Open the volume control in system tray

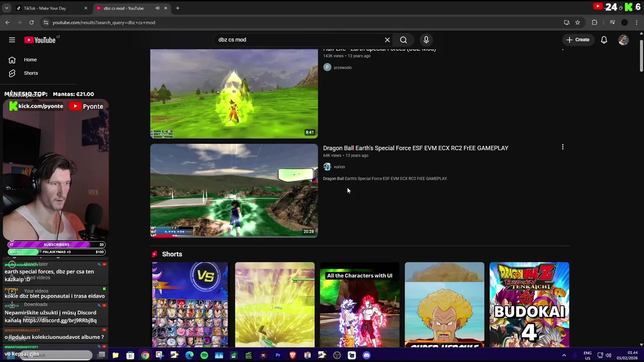tap(608, 355)
